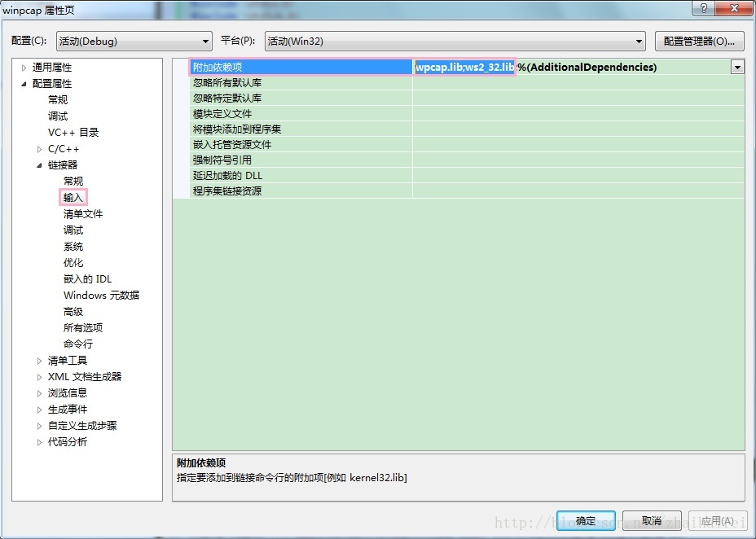Select the Windows 元数据 tree item
756x539 pixels.
click(101, 296)
